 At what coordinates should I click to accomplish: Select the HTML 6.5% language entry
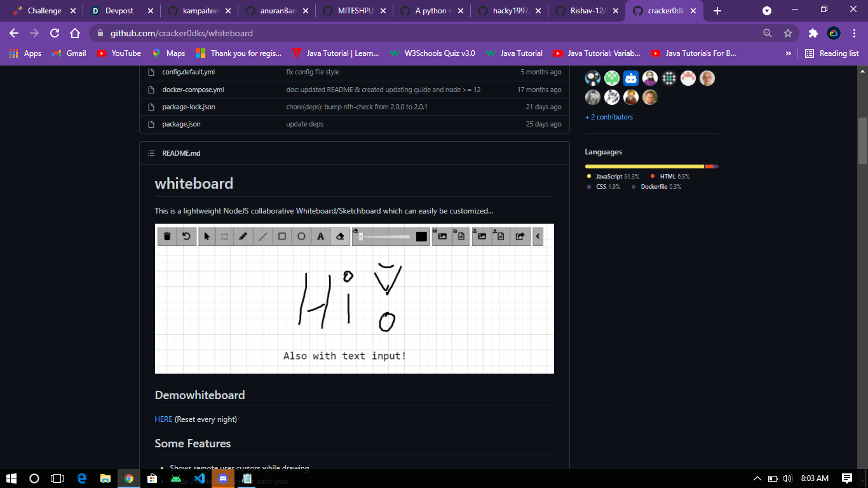click(670, 177)
